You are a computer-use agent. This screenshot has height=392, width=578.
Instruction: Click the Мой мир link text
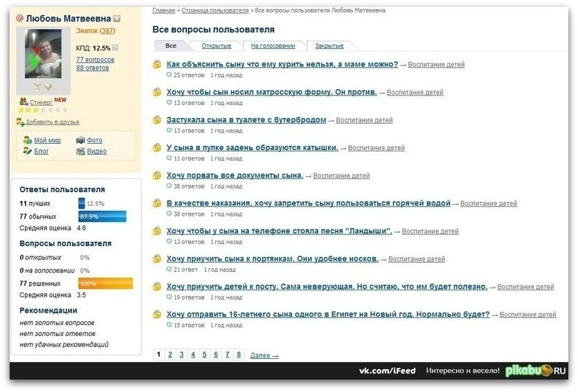click(x=47, y=140)
